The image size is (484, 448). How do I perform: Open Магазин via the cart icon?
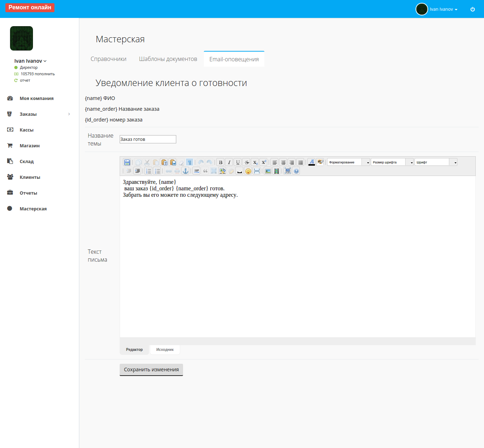coord(10,146)
